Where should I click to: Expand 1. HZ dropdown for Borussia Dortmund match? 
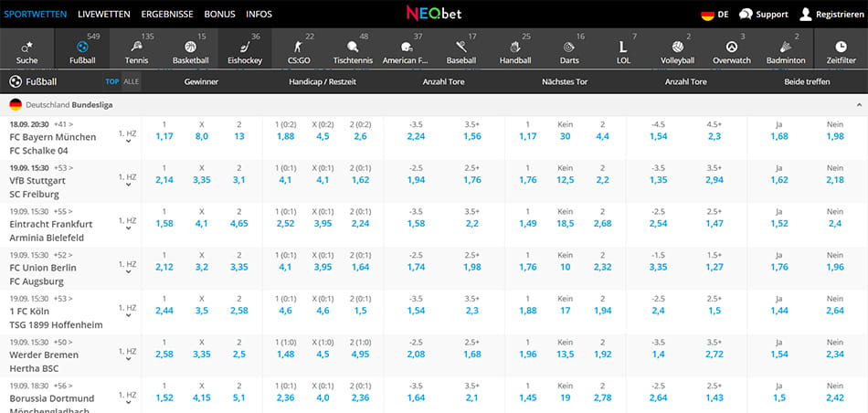tap(128, 398)
